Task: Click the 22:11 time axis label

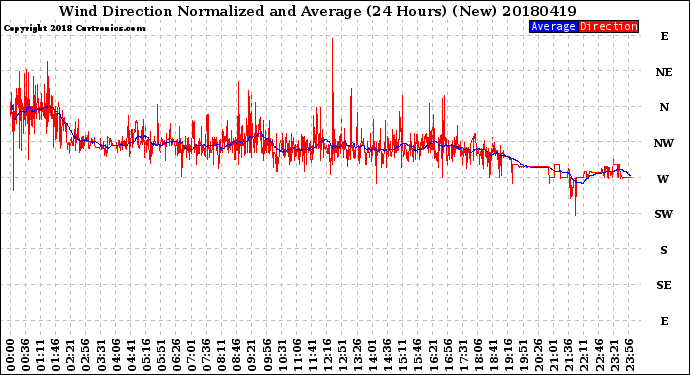Action: 584,355
